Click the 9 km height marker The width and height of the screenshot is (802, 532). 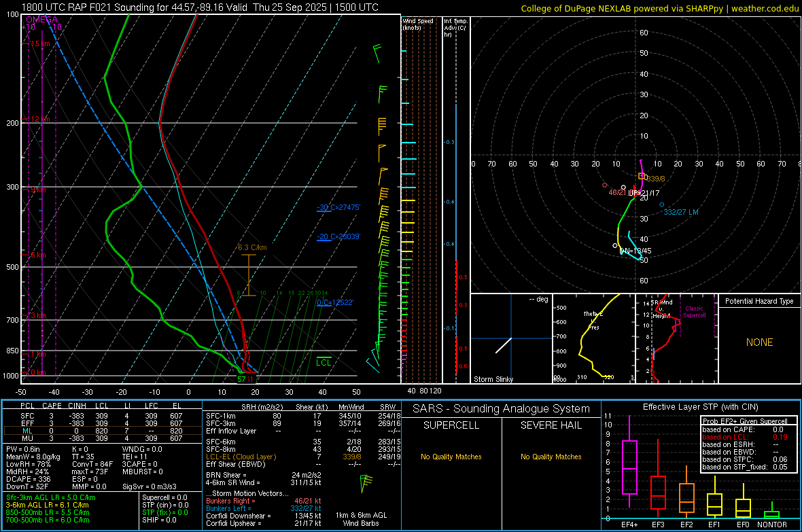click(38, 190)
